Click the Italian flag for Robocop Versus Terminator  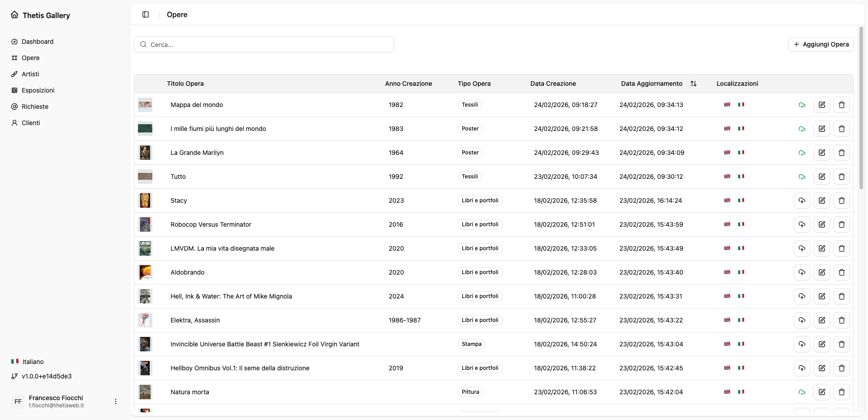point(741,224)
